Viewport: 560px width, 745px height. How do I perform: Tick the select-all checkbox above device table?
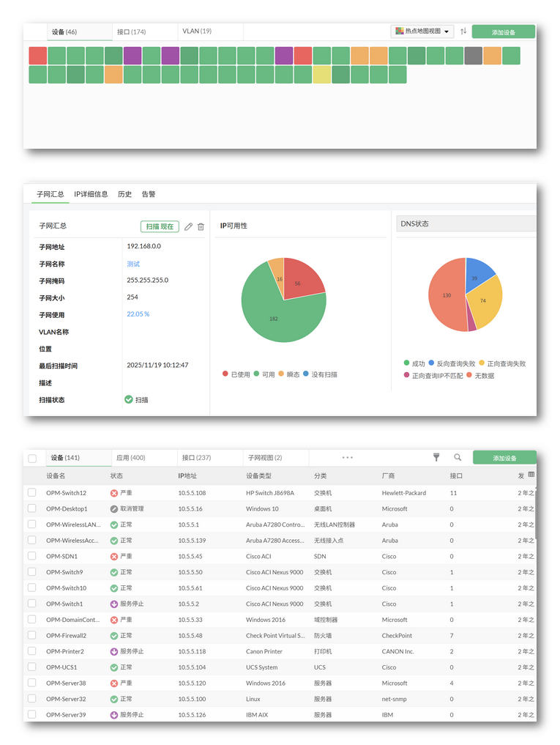pos(32,459)
